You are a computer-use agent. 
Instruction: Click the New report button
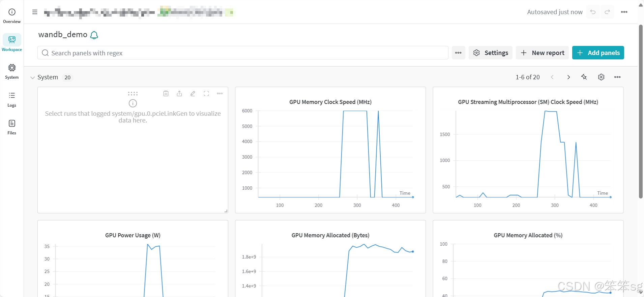[x=542, y=53]
